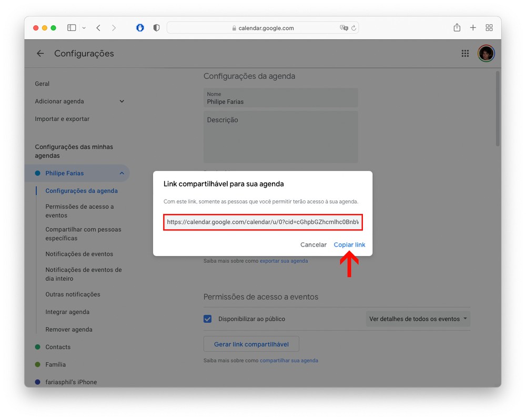Image resolution: width=526 pixels, height=420 pixels.
Task: Open the account profile avatar
Action: coord(486,53)
